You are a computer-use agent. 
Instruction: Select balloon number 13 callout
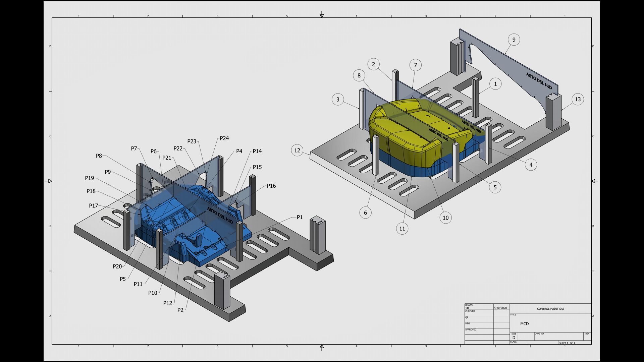click(x=578, y=99)
